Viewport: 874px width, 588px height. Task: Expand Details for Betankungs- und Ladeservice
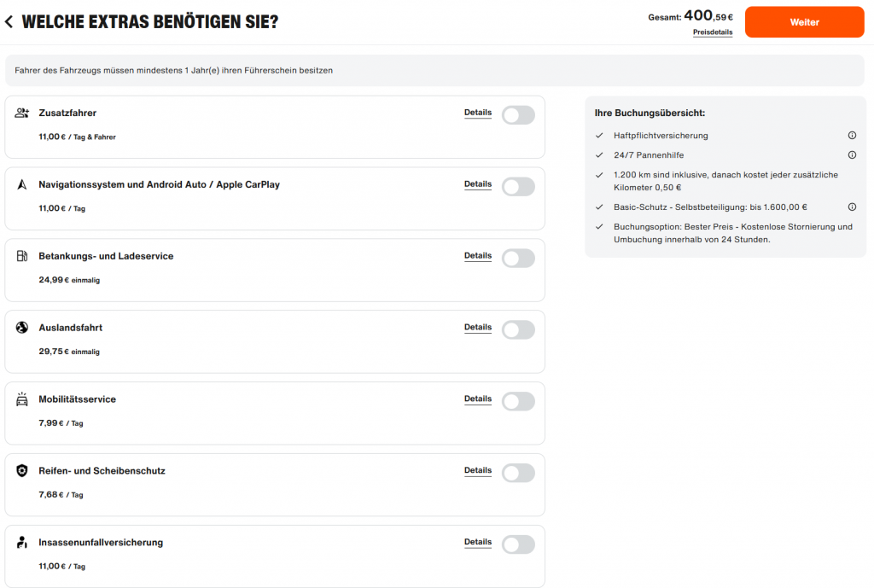(478, 256)
